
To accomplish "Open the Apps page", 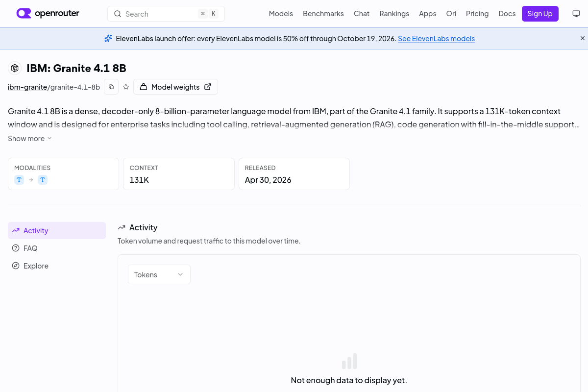I will 427,14.
